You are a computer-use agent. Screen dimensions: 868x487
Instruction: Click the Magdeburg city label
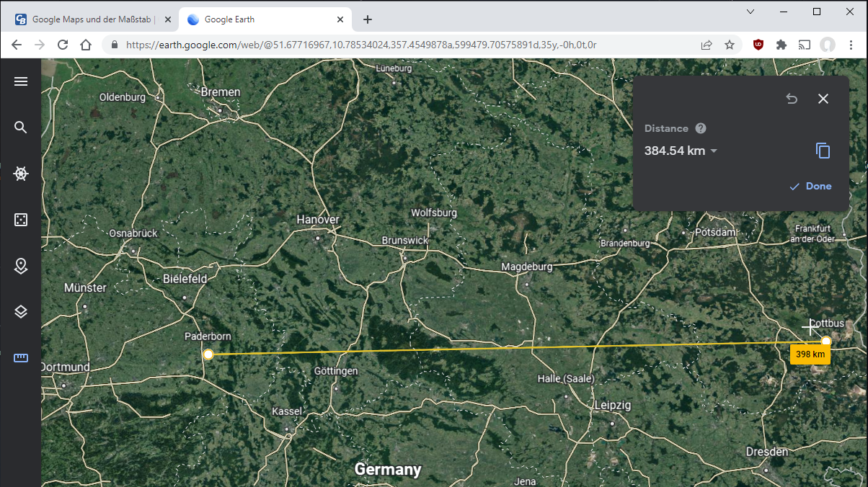pyautogui.click(x=527, y=267)
